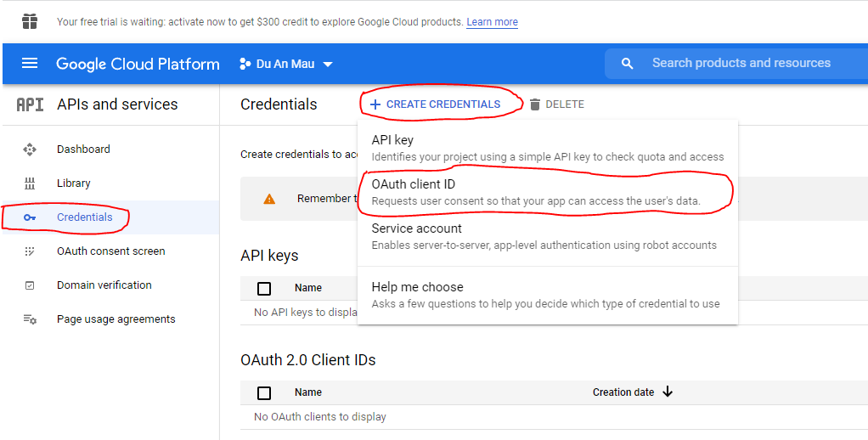Screen dimensions: 868x440
Task: Tick the OAuth 2.0 Client IDs checkbox
Action: [x=264, y=392]
